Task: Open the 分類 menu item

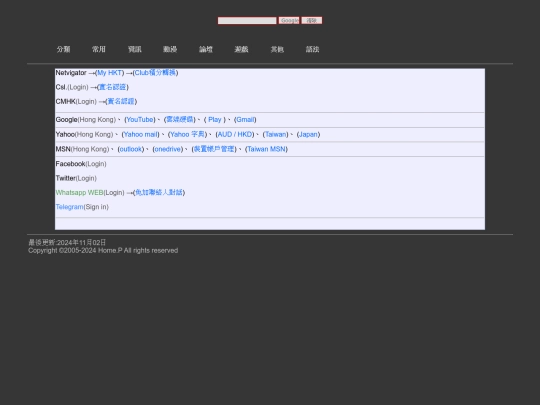Action: click(63, 49)
